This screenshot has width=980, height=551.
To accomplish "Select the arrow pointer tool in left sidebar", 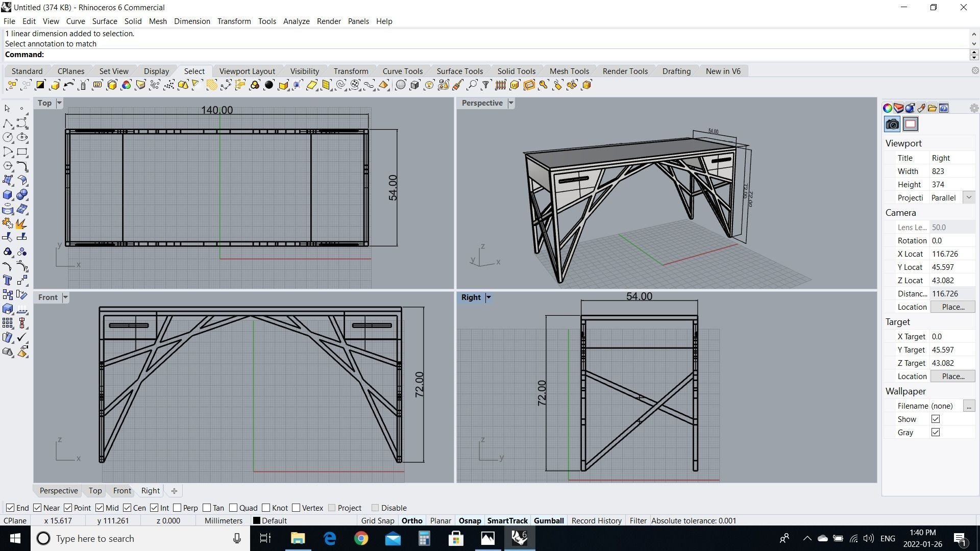I will tap(7, 109).
